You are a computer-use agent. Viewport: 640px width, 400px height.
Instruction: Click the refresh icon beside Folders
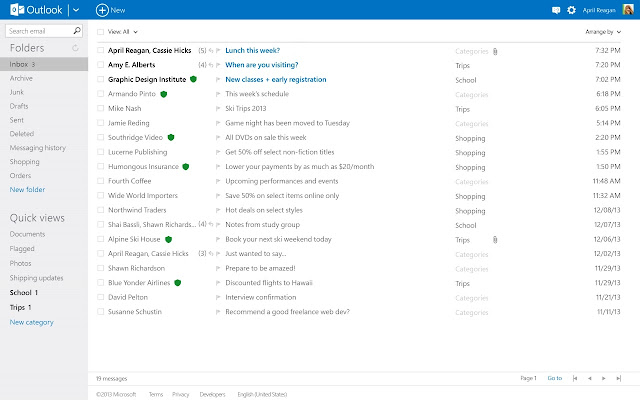tap(76, 48)
